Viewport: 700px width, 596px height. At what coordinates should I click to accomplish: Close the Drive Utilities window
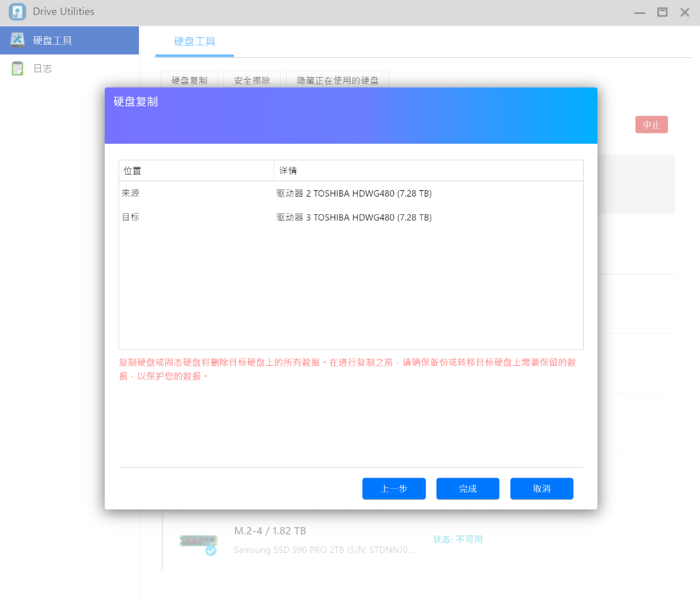pos(685,12)
